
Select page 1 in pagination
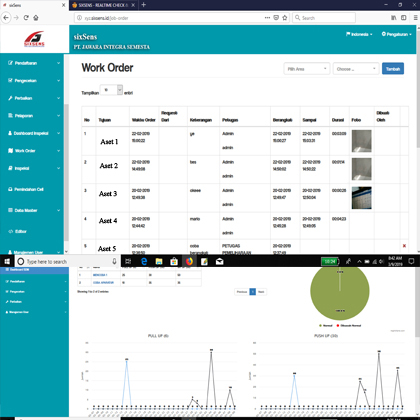click(x=253, y=292)
